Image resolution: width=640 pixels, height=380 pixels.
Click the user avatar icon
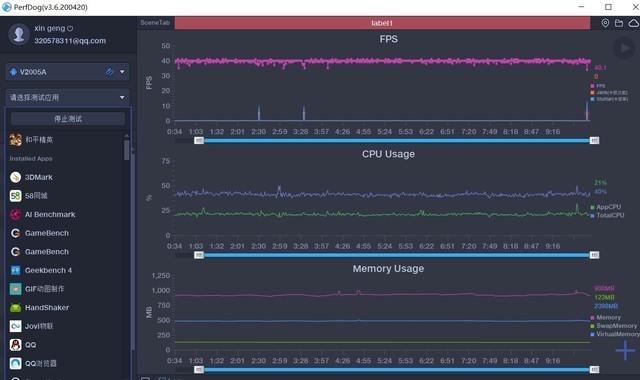click(19, 34)
